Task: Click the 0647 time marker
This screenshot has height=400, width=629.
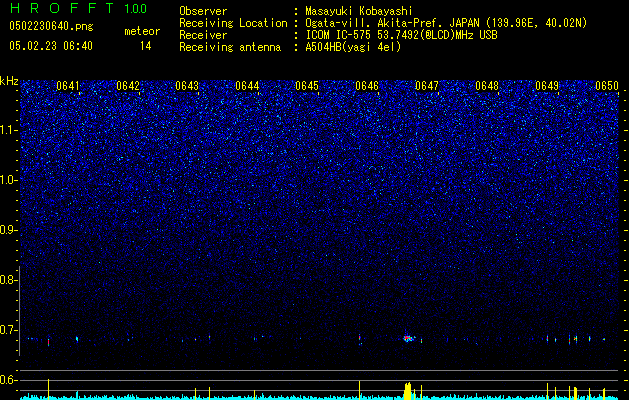Action: 427,86
